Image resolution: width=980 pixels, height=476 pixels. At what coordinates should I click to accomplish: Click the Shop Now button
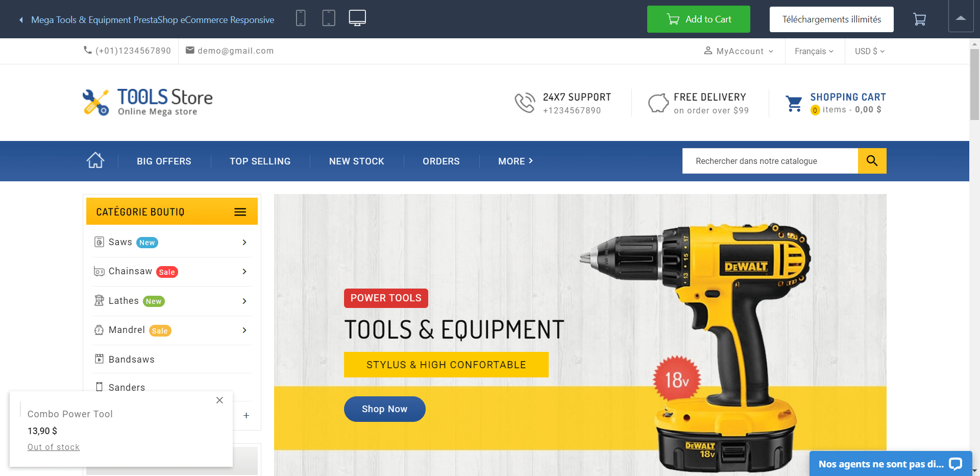(x=384, y=409)
